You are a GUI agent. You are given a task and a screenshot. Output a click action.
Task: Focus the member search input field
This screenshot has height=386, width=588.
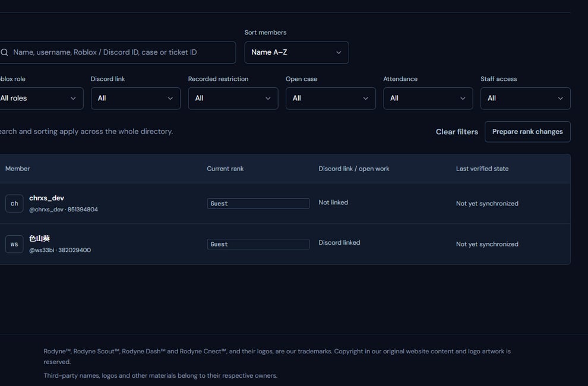pos(117,52)
